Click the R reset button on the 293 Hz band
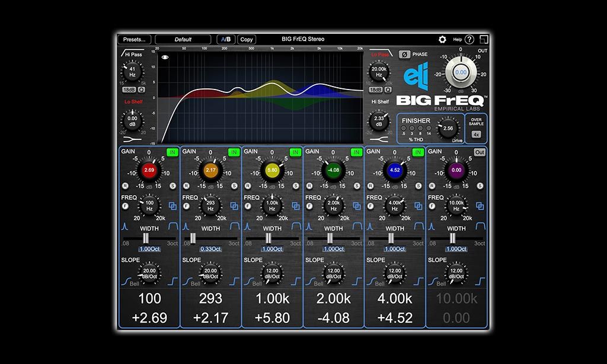Screen dimensions: 607x364 point(186,186)
